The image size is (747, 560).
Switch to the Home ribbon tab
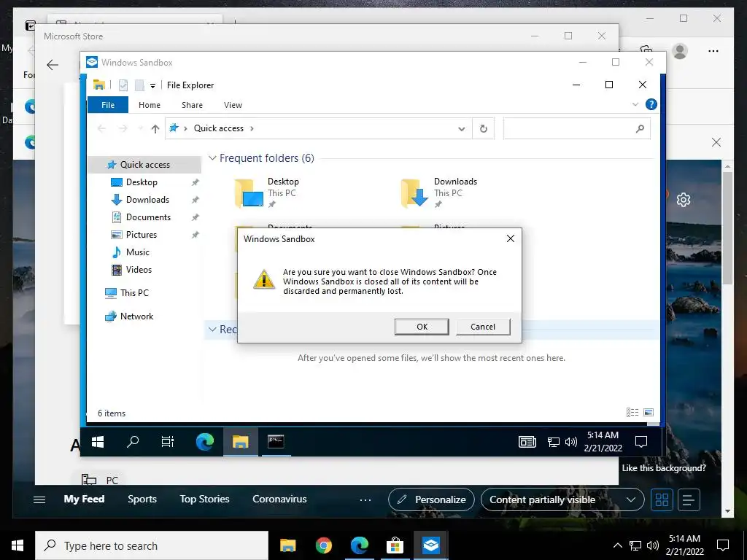click(149, 105)
